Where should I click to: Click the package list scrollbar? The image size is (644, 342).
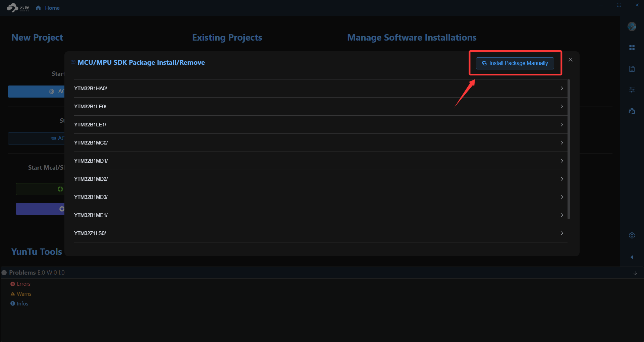[569, 149]
